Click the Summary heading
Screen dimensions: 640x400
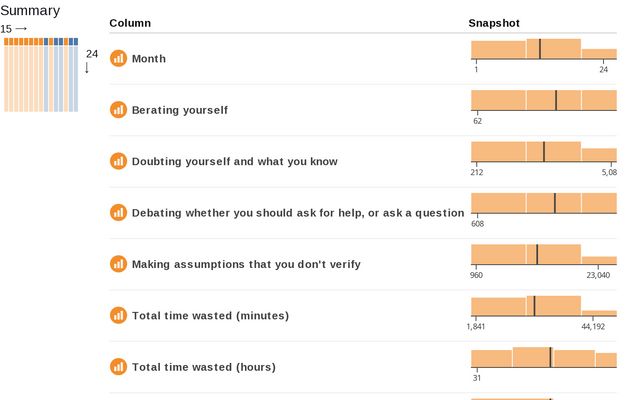(30, 10)
